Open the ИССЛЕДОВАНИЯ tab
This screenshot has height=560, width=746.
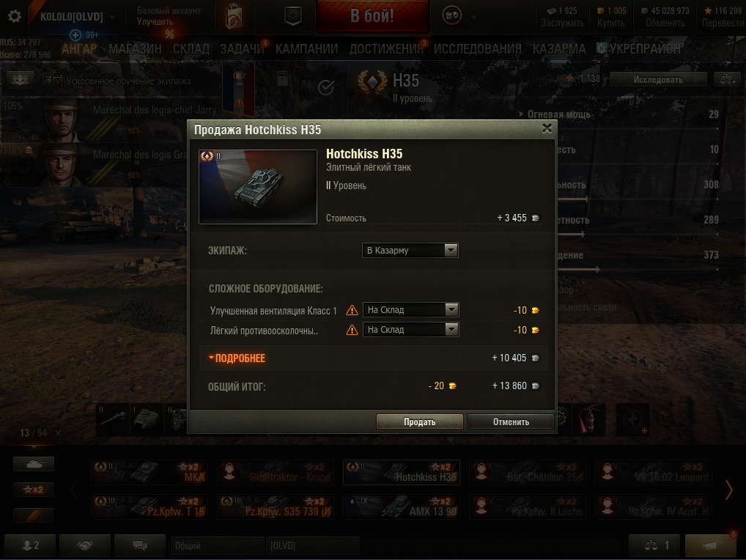[477, 49]
